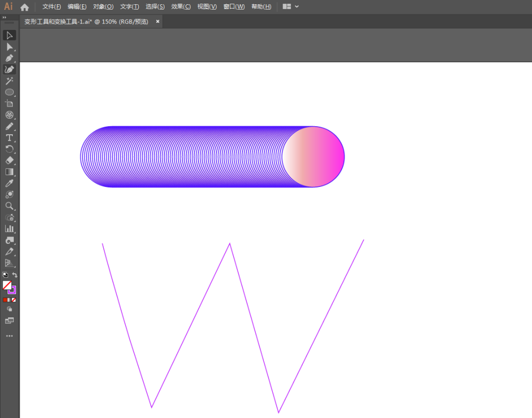Toggle the drawing mode button
The width and height of the screenshot is (532, 418).
point(10,308)
